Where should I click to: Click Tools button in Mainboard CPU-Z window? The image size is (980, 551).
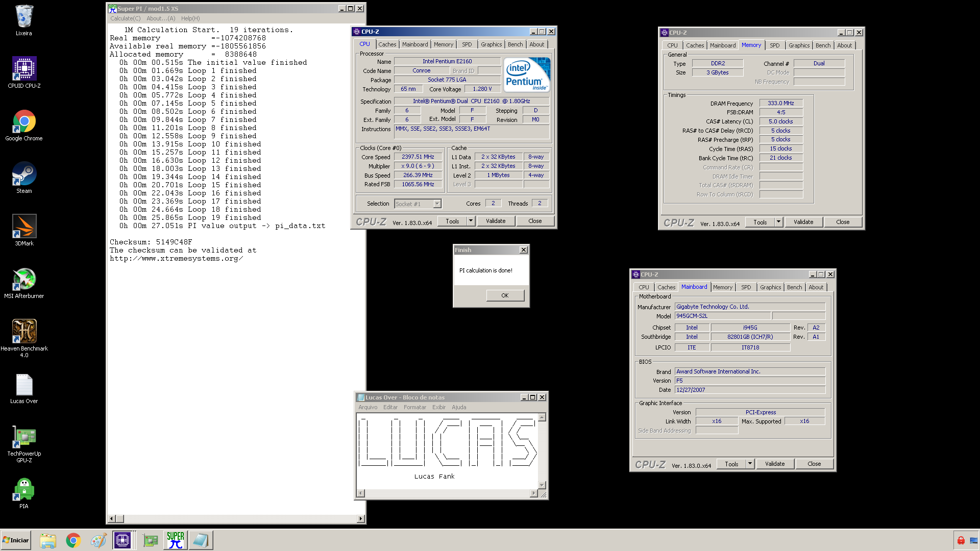(731, 464)
